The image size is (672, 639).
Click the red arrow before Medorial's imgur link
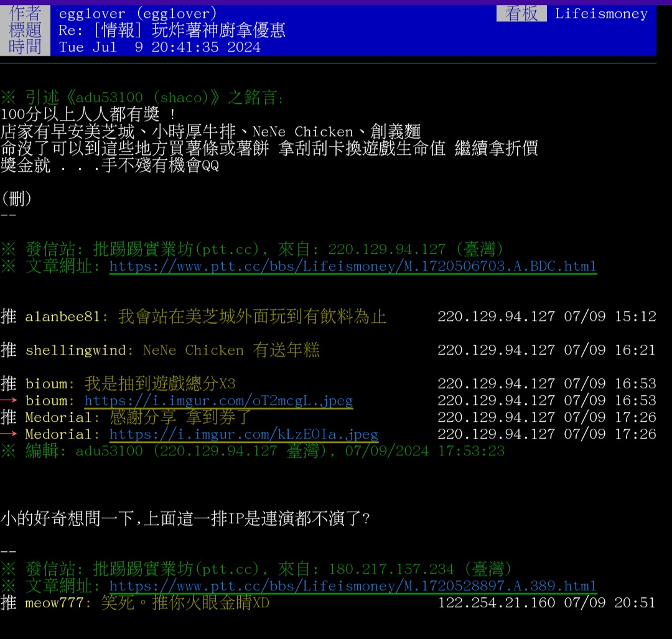pyautogui.click(x=9, y=434)
